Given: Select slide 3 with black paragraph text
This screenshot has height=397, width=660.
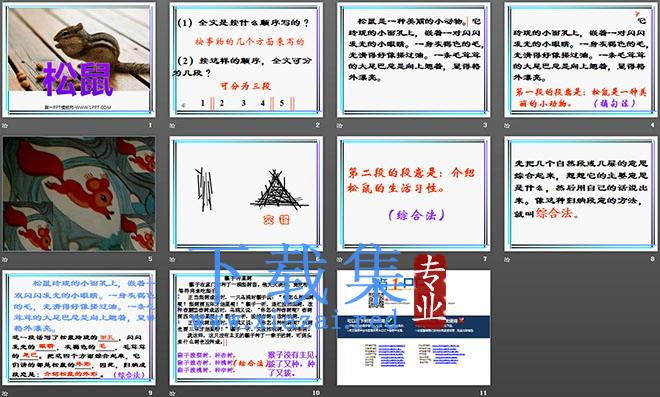Looking at the screenshot, I should point(414,60).
